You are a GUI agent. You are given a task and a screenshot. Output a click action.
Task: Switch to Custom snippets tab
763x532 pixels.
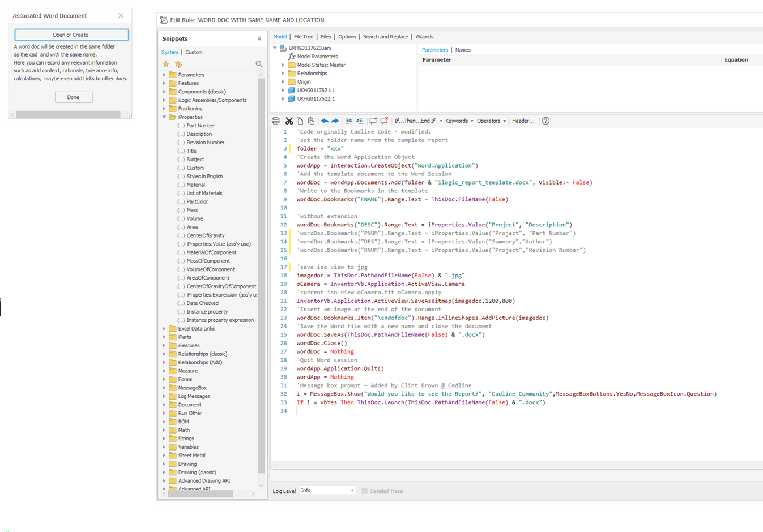[194, 52]
